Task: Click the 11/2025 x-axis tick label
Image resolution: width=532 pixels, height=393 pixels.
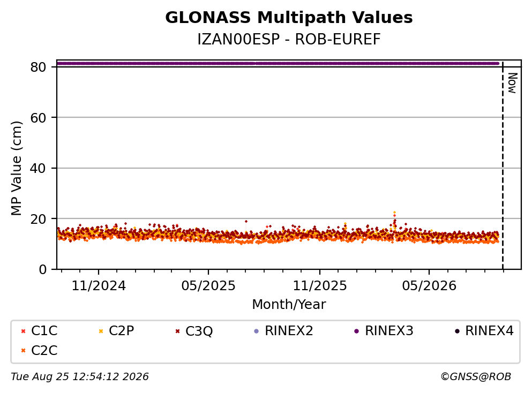Action: [x=320, y=286]
